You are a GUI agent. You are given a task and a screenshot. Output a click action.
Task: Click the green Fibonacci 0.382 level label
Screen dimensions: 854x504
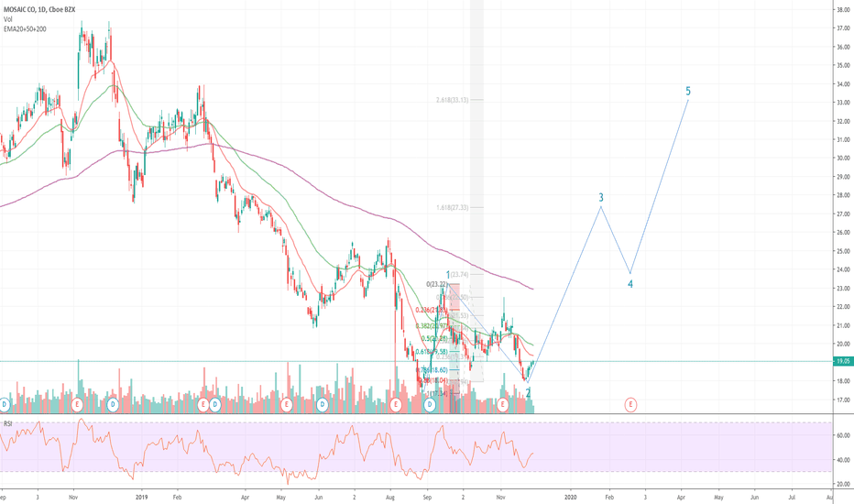pyautogui.click(x=432, y=326)
